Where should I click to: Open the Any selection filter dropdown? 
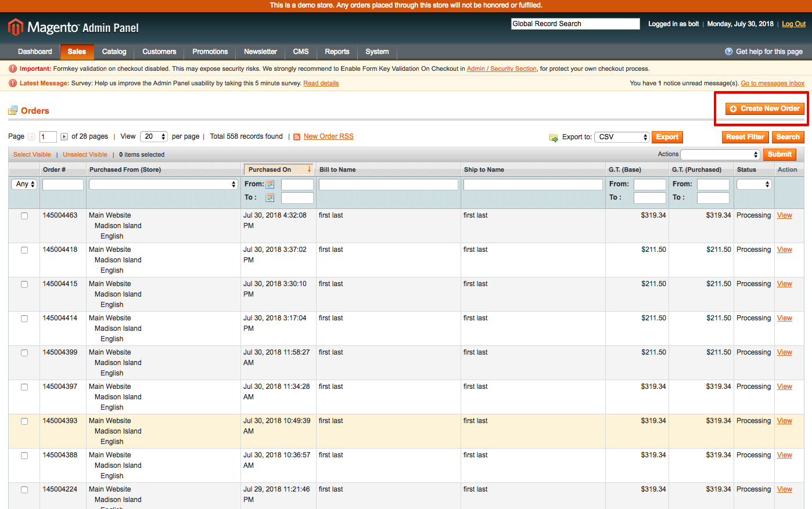(x=24, y=184)
